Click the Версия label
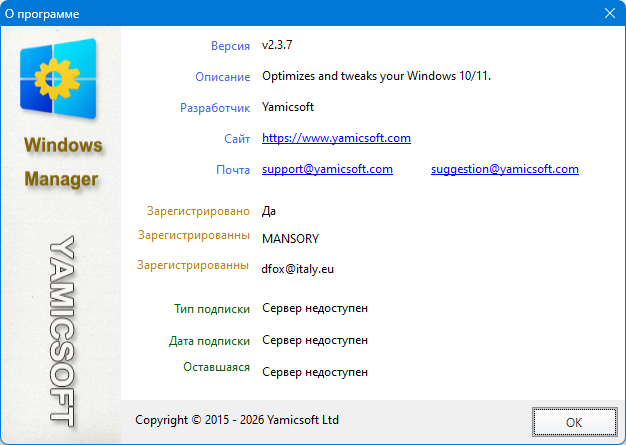Viewport: 626px width, 445px height. point(230,46)
